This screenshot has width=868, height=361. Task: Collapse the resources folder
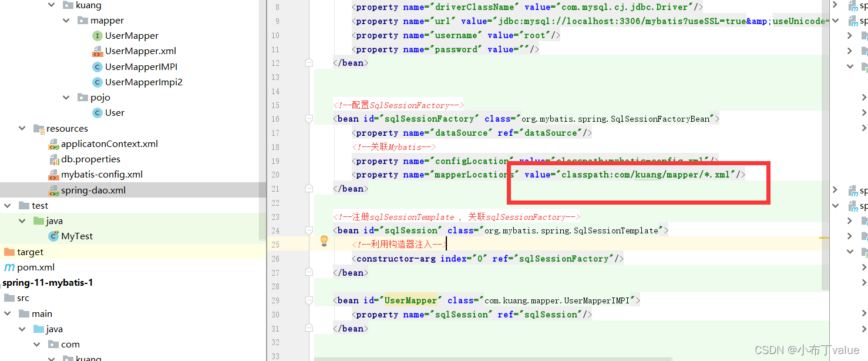tap(22, 129)
